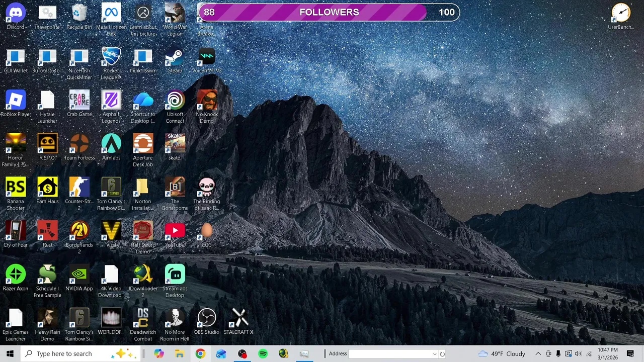Viewport: 644px width, 362px height.
Task: Open Borderlands 2 shortcut
Action: (x=79, y=238)
